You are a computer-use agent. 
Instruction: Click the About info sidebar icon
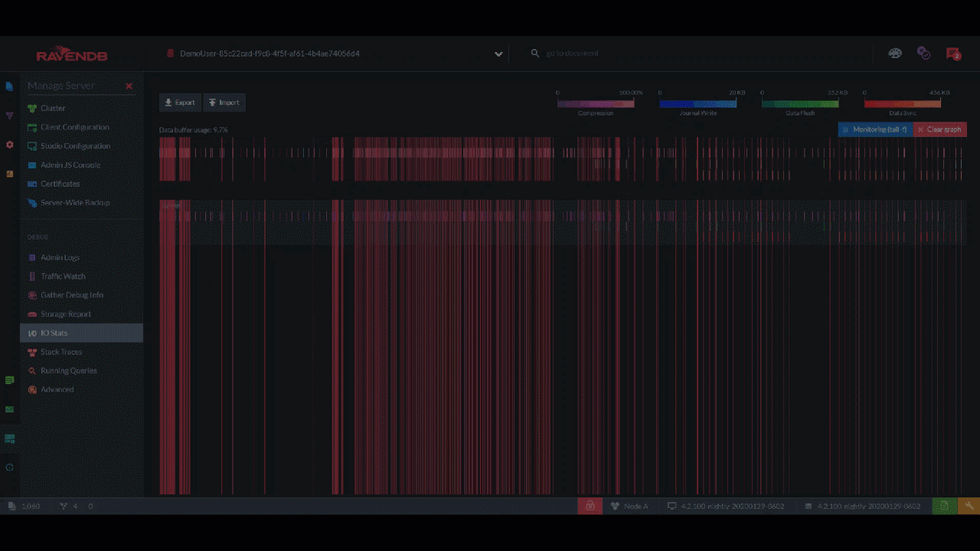(x=9, y=468)
